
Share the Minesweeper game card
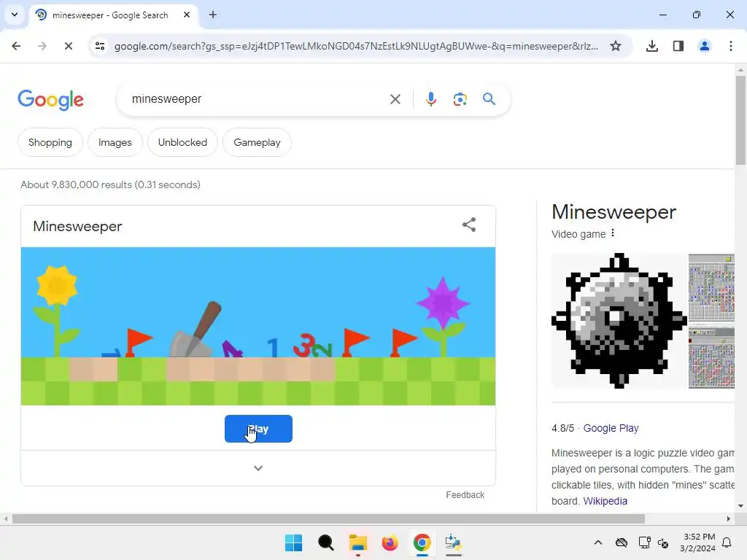click(469, 225)
